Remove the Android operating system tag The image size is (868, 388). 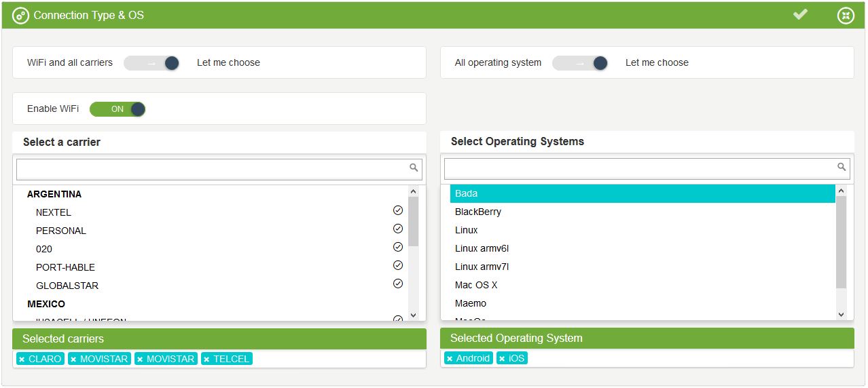click(x=450, y=358)
